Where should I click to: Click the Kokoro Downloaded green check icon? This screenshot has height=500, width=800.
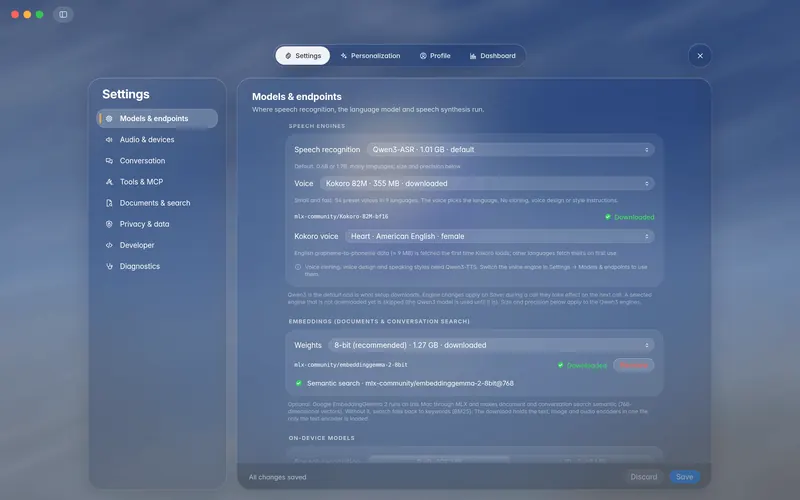608,217
